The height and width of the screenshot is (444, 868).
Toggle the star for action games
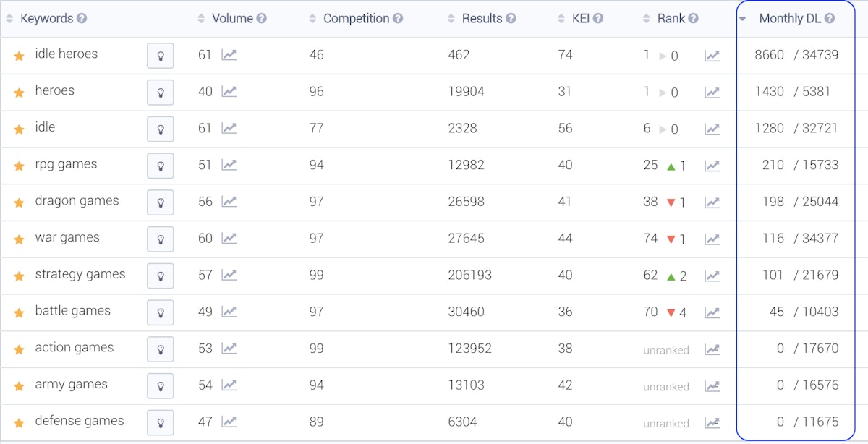tap(20, 349)
